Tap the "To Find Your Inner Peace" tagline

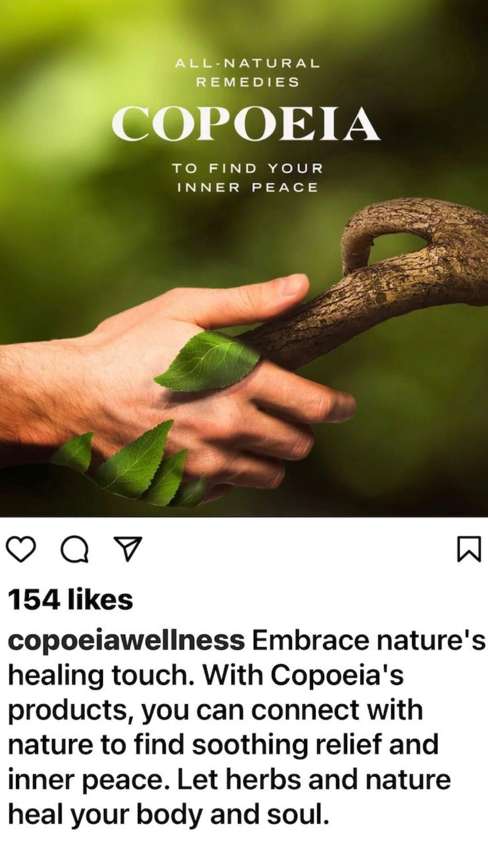(248, 178)
